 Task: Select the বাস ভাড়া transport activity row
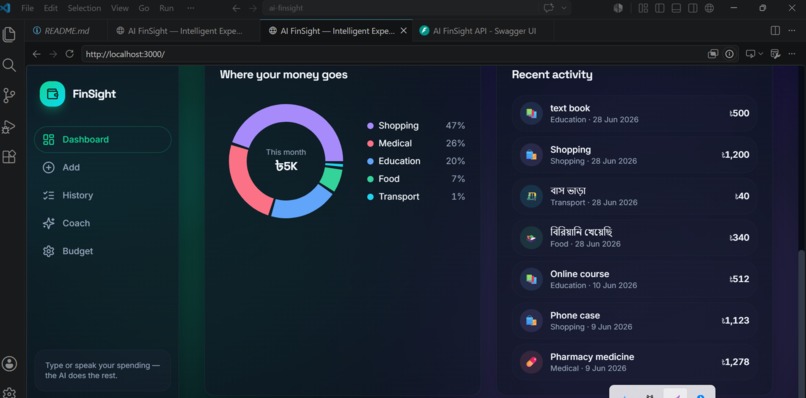click(634, 196)
